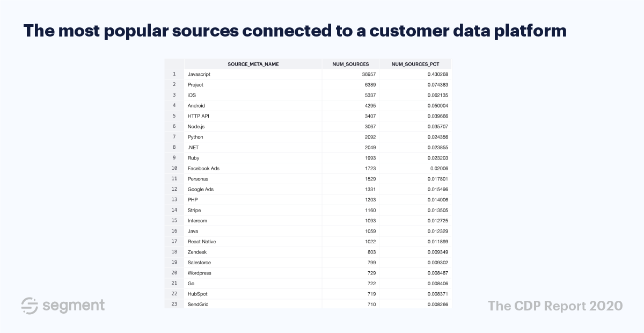644x333 pixels.
Task: Click row number 17 for React Native
Action: click(x=174, y=242)
